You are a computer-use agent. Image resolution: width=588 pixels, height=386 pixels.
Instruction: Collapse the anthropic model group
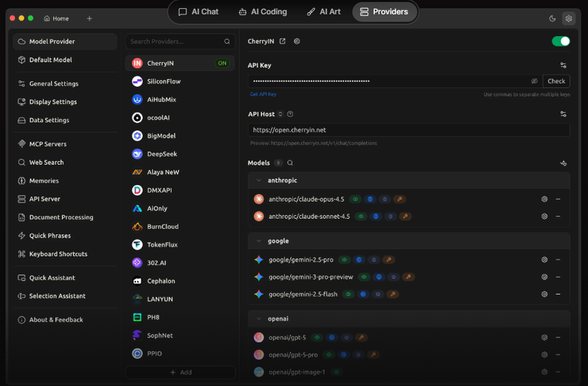coord(259,181)
